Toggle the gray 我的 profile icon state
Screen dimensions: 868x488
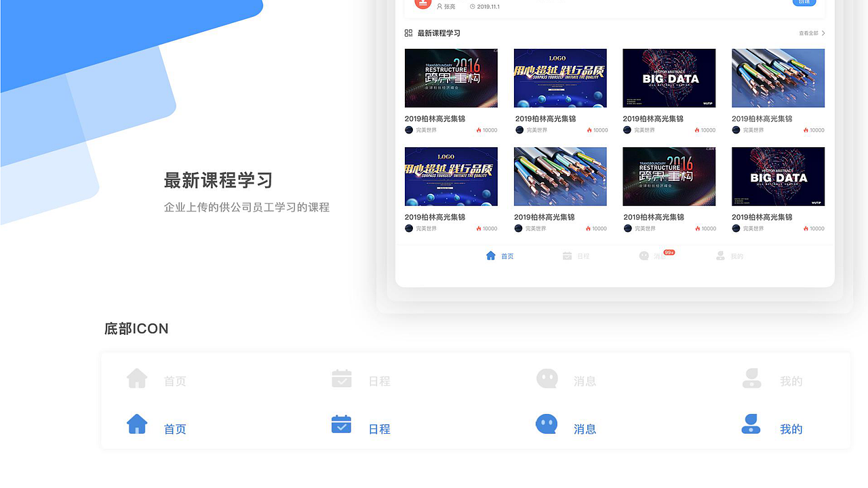[x=751, y=378]
